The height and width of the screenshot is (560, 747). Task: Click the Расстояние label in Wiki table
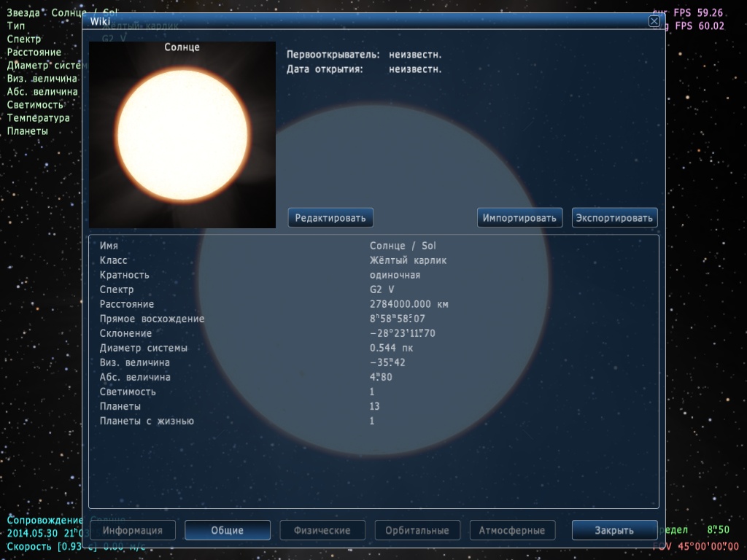click(x=127, y=304)
